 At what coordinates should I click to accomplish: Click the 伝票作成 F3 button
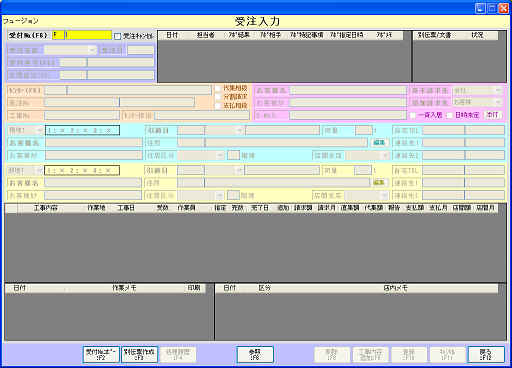pos(139,354)
